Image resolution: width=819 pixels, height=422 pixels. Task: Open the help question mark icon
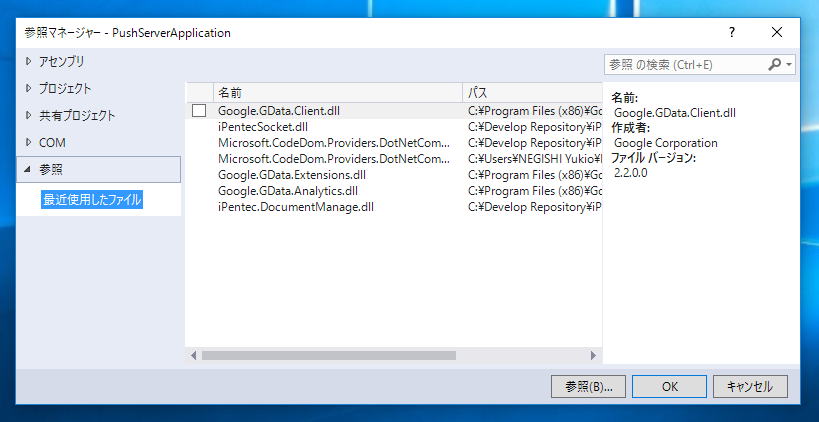732,32
